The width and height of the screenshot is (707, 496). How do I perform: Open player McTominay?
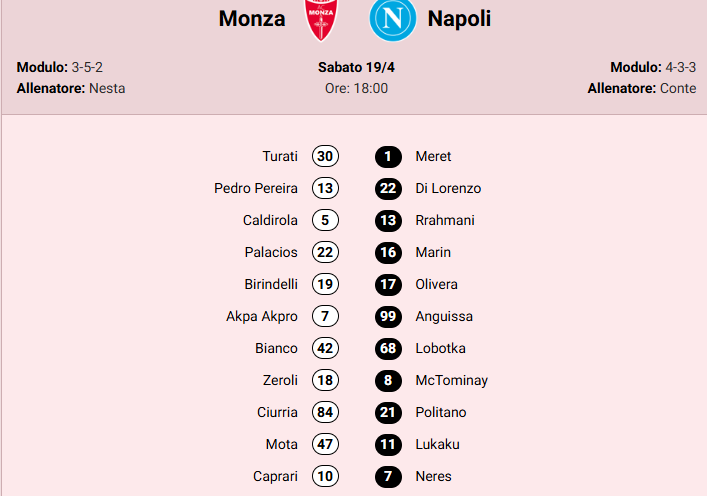pyautogui.click(x=451, y=380)
